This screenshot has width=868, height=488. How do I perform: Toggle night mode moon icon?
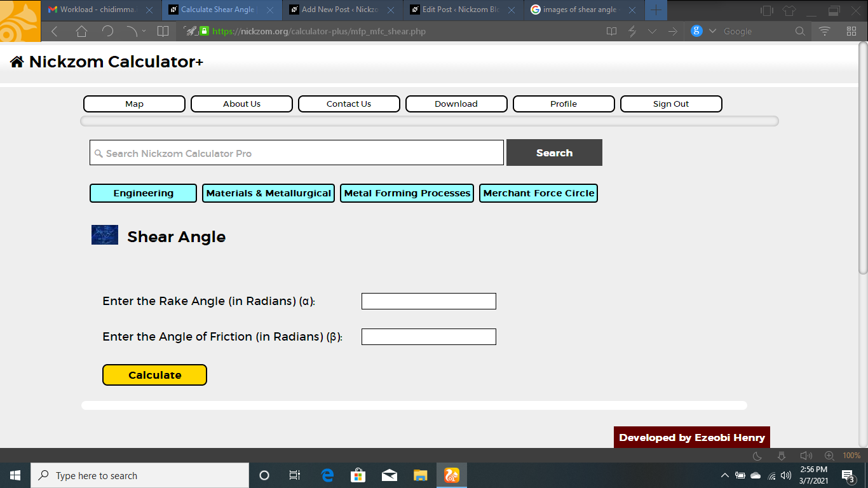point(757,456)
